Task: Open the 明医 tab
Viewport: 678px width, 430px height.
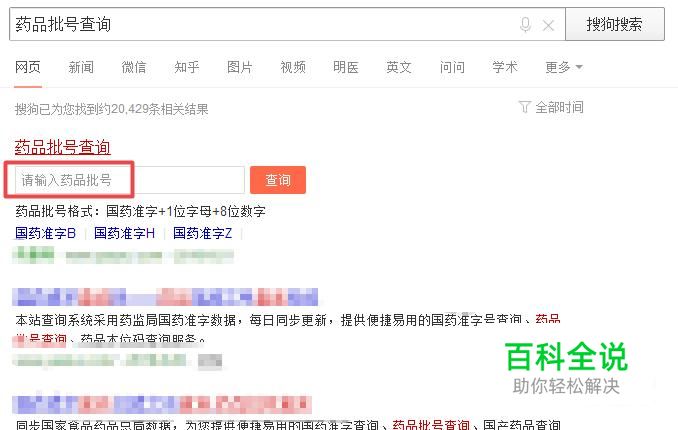Action: pos(346,67)
